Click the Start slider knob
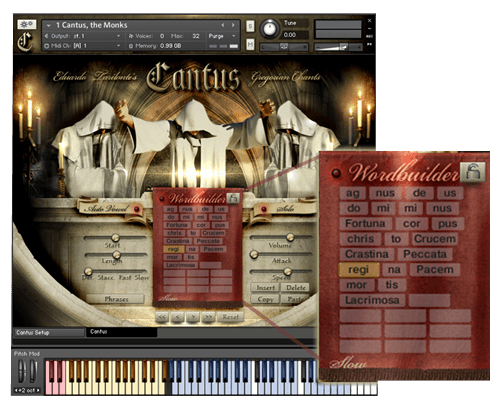The width and height of the screenshot is (500, 414). [115, 238]
